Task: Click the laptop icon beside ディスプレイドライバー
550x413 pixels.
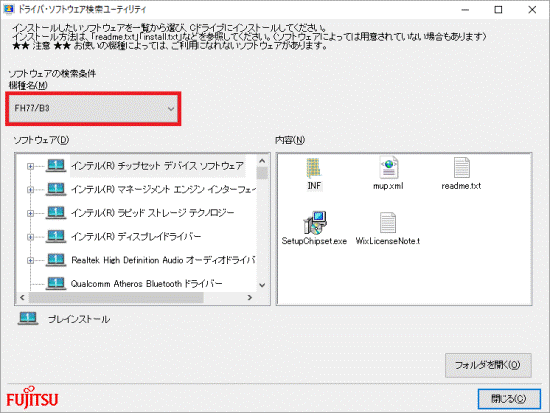Action: point(56,236)
